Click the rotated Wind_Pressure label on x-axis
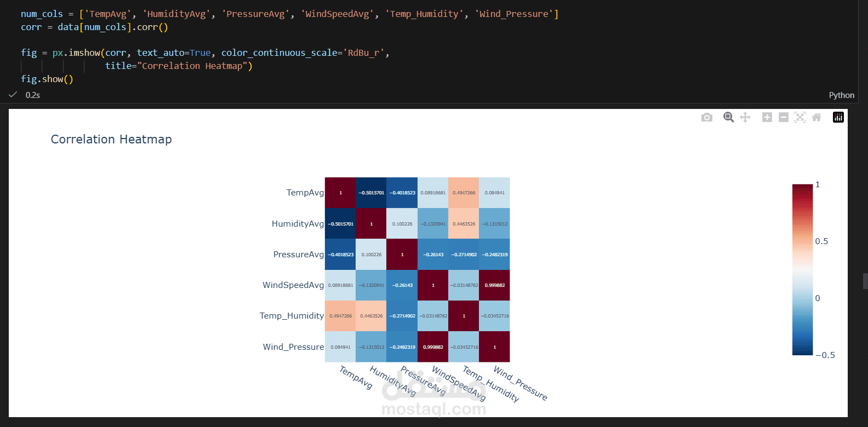Image resolution: width=868 pixels, height=427 pixels. 521,383
